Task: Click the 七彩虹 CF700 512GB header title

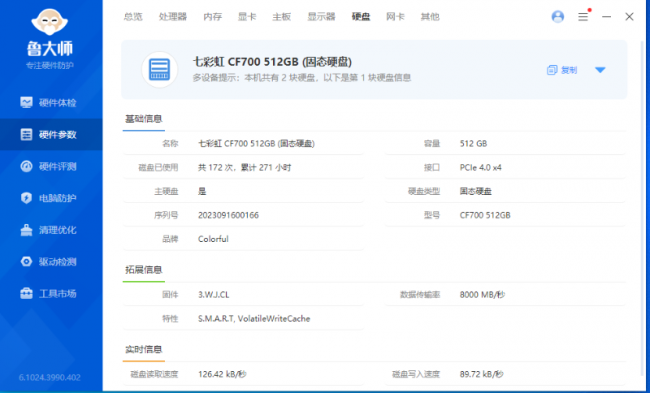Action: (x=272, y=62)
